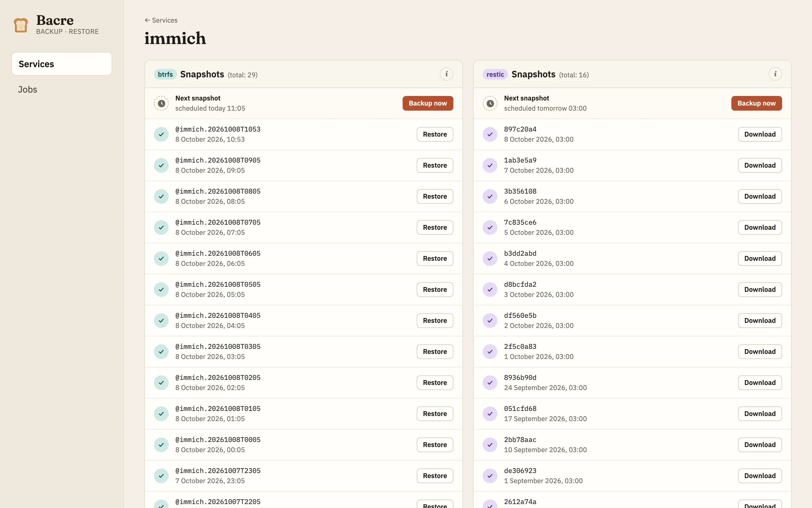The width and height of the screenshot is (812, 508).
Task: Click check icon for snapshot b3dd2abd
Action: click(x=490, y=258)
